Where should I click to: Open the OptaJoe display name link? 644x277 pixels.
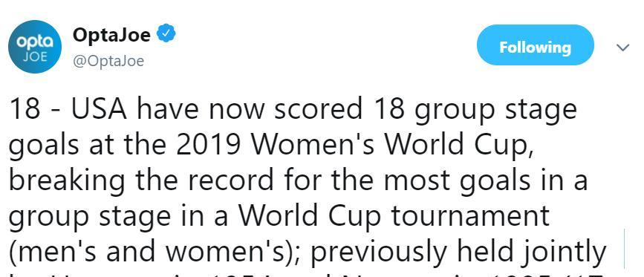click(x=111, y=35)
